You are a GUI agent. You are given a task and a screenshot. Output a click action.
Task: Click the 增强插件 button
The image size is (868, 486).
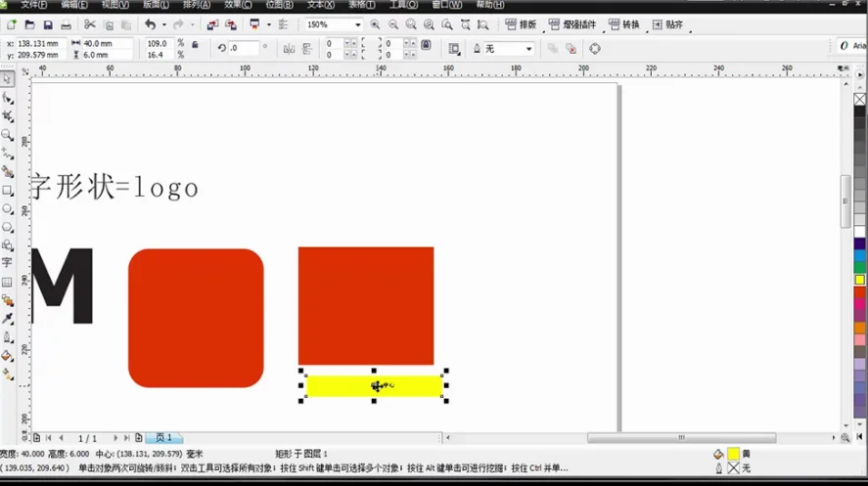tap(572, 24)
